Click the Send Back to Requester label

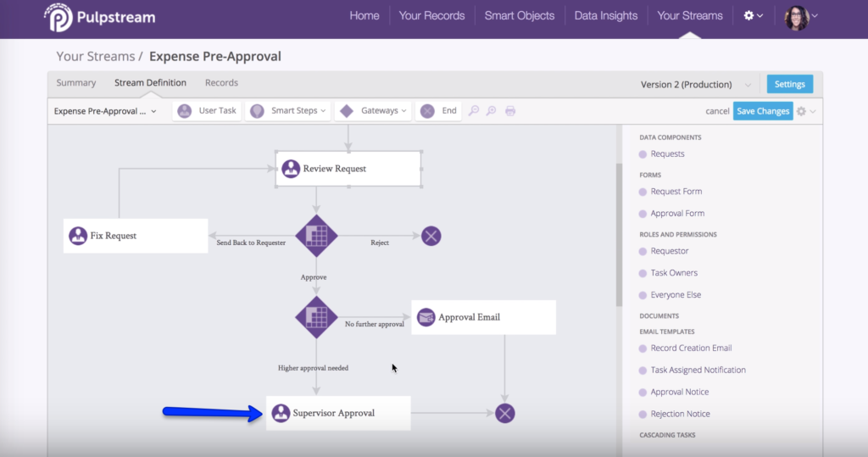tap(251, 242)
